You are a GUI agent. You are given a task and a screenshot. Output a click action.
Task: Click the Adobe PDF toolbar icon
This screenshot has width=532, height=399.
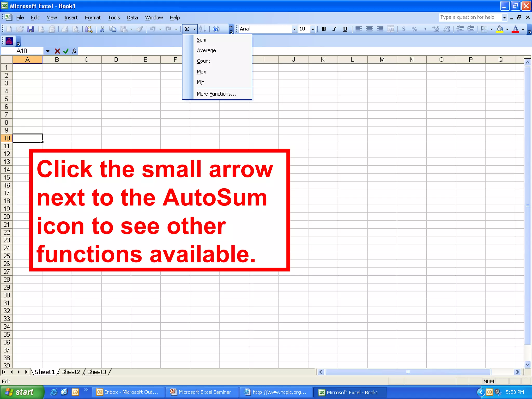pos(9,41)
